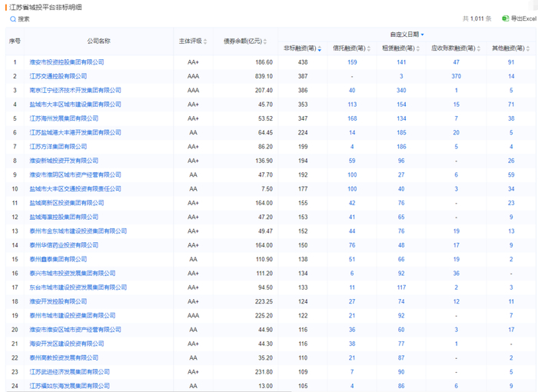The height and width of the screenshot is (392, 538).
Task: Open the 自定义日期 dropdown
Action: point(407,35)
